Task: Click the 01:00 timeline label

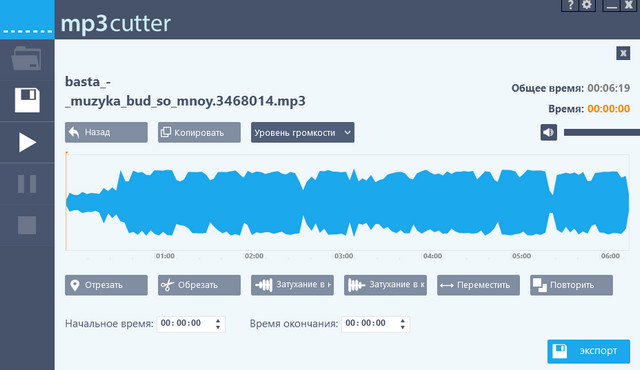Action: coord(165,256)
